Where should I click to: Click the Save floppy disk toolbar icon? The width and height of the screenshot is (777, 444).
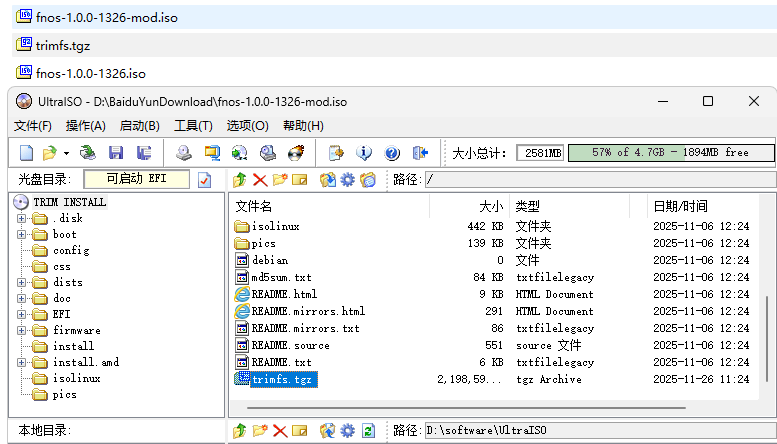click(x=116, y=153)
